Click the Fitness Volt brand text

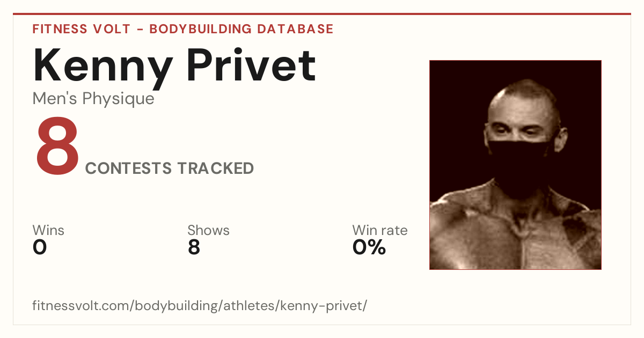pos(81,29)
